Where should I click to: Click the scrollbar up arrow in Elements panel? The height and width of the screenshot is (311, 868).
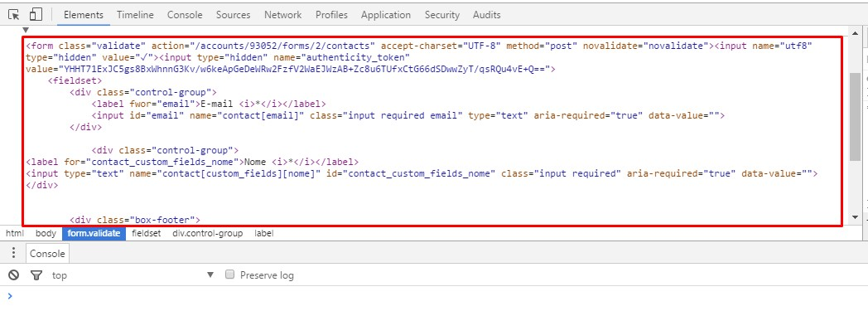[856, 32]
